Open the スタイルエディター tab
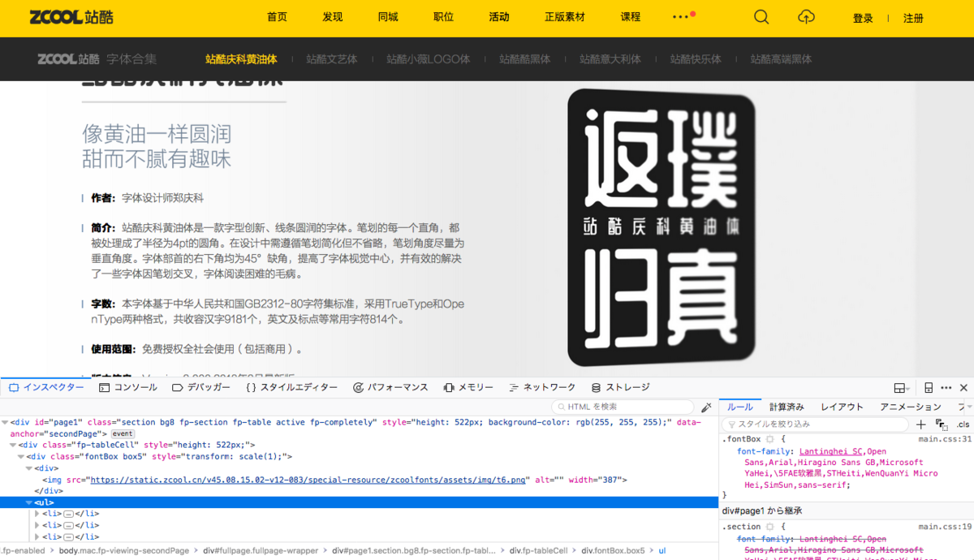 pyautogui.click(x=291, y=388)
